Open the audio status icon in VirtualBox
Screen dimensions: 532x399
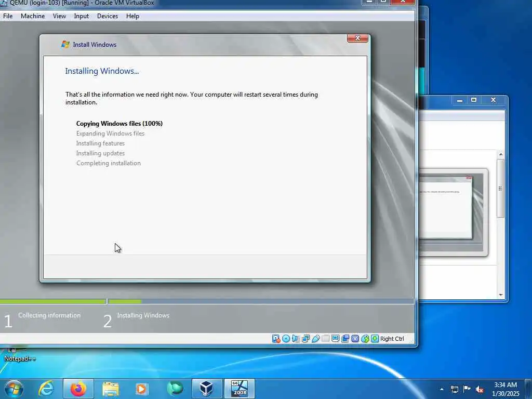296,339
